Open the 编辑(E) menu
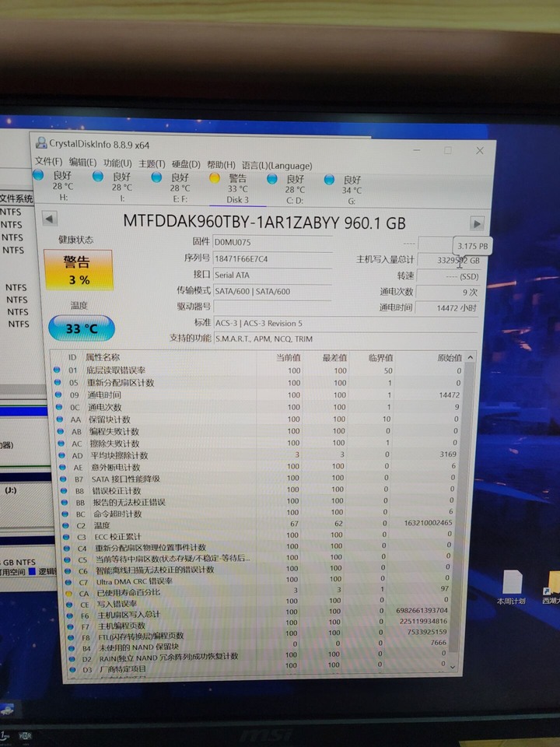Image resolution: width=560 pixels, height=747 pixels. pos(82,162)
